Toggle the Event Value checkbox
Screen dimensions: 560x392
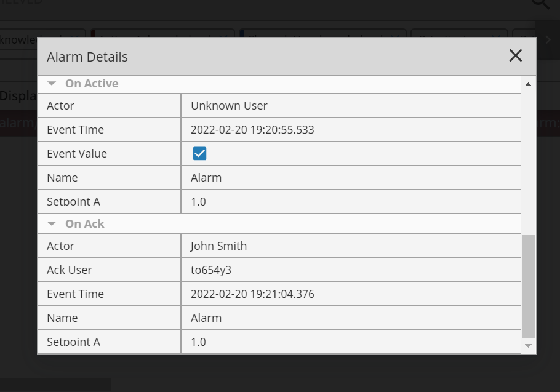(x=199, y=153)
